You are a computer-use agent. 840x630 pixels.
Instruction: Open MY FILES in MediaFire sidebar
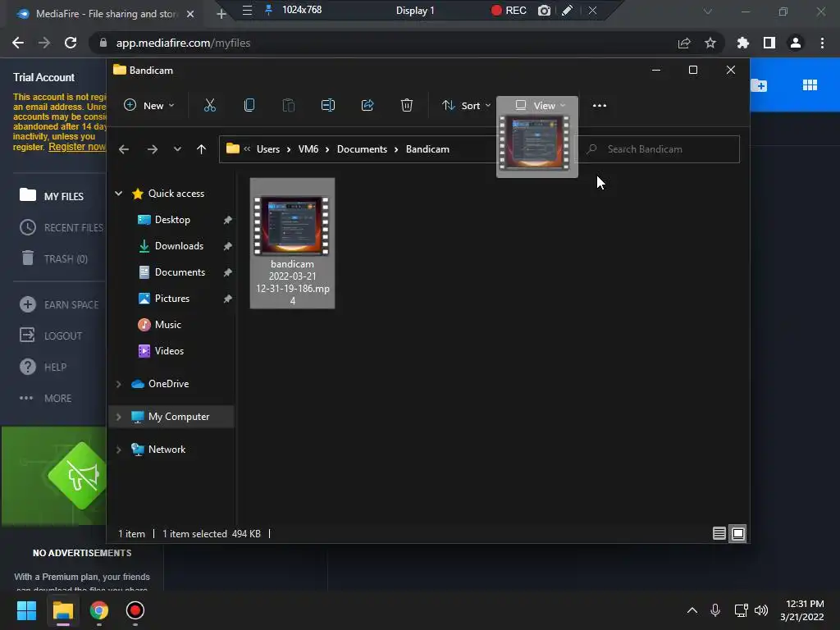(x=52, y=195)
